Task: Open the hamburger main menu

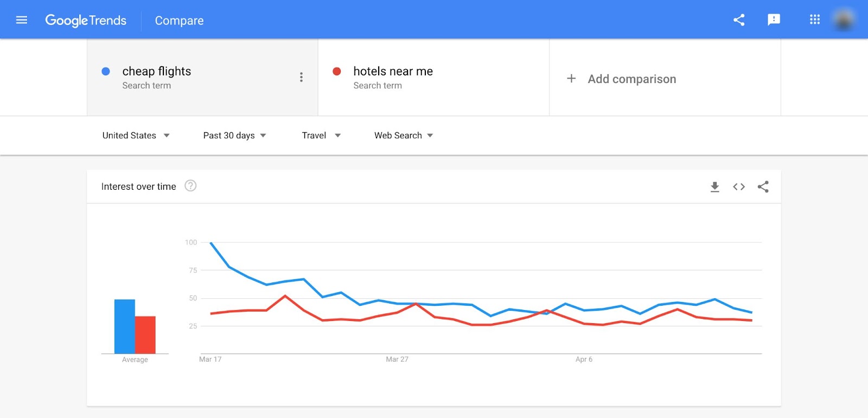Action: pyautogui.click(x=22, y=20)
